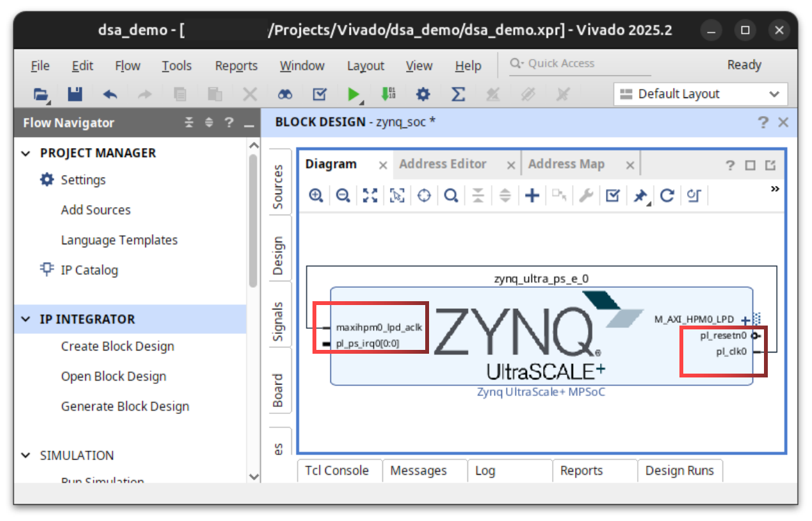
Task: Click the Validate Design checkmark in Diagram toolbar
Action: tap(613, 196)
